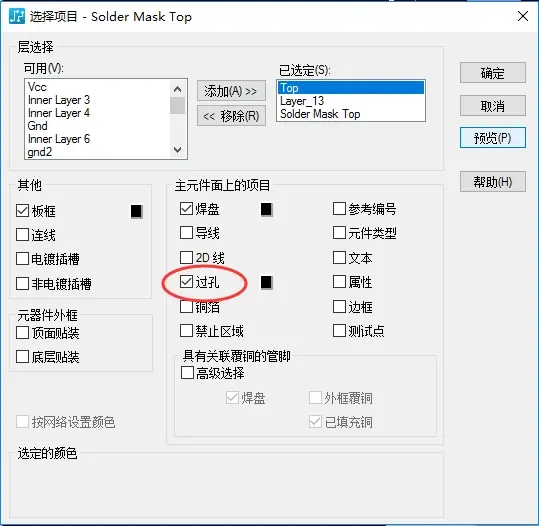Enable the 底层贴装 checkbox
539x526 pixels.
tap(22, 357)
